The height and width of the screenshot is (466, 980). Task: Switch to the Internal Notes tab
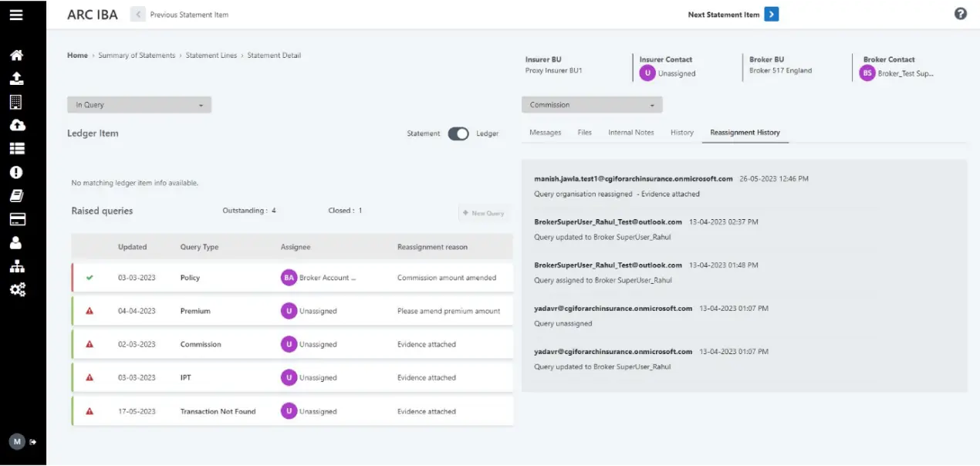coord(630,132)
